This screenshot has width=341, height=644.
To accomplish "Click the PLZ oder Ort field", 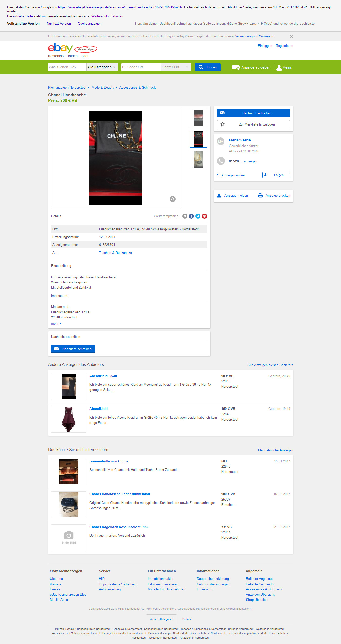I will click(141, 67).
